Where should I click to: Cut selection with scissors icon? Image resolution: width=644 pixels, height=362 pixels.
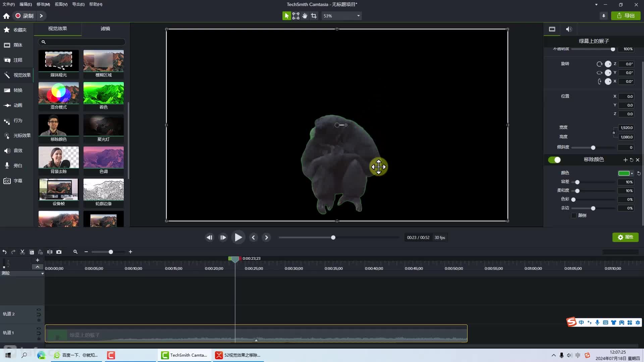coord(22,252)
